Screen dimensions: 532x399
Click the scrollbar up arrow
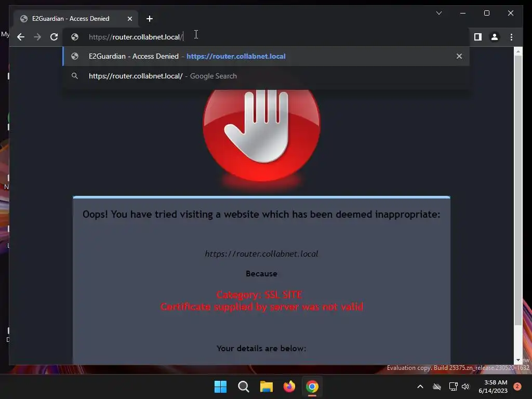[x=518, y=51]
